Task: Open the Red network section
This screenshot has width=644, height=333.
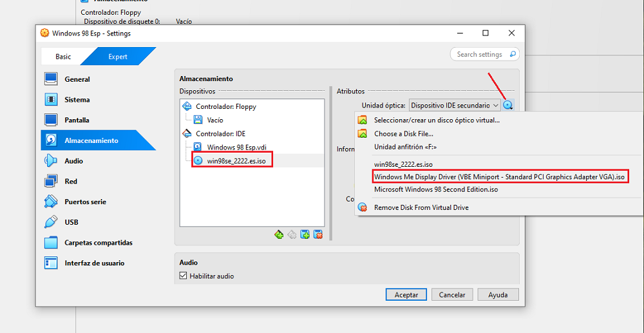Action: 71,181
